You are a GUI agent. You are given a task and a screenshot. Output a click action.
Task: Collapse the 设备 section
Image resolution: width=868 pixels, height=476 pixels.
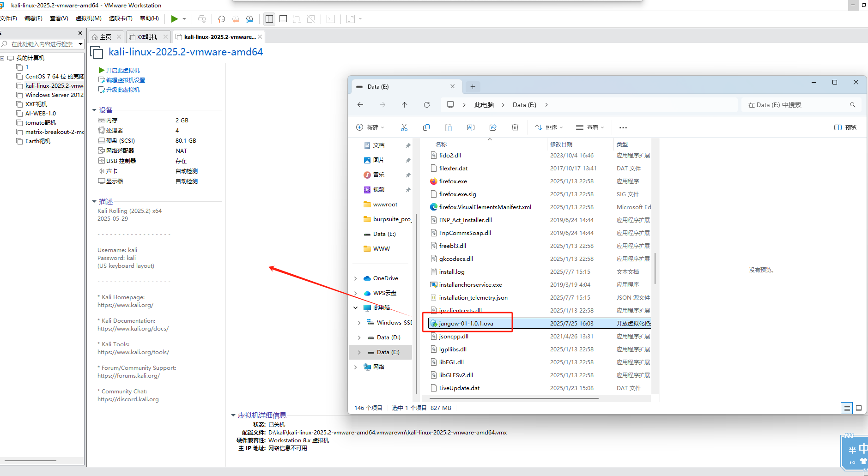pyautogui.click(x=94, y=110)
